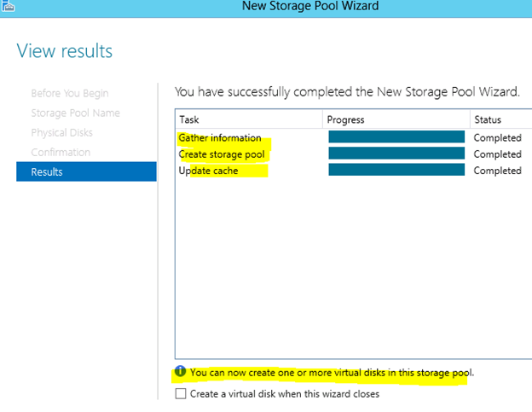Open the Confirmation step
The image size is (532, 412).
tap(61, 153)
